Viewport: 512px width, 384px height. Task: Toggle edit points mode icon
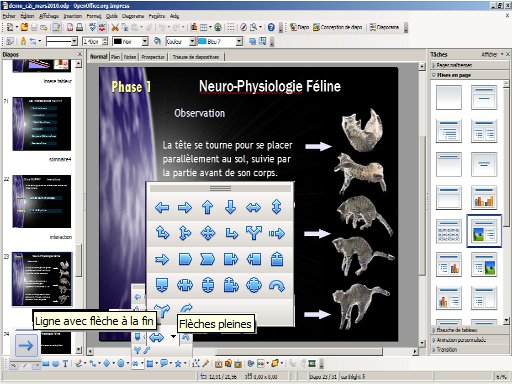(x=196, y=363)
